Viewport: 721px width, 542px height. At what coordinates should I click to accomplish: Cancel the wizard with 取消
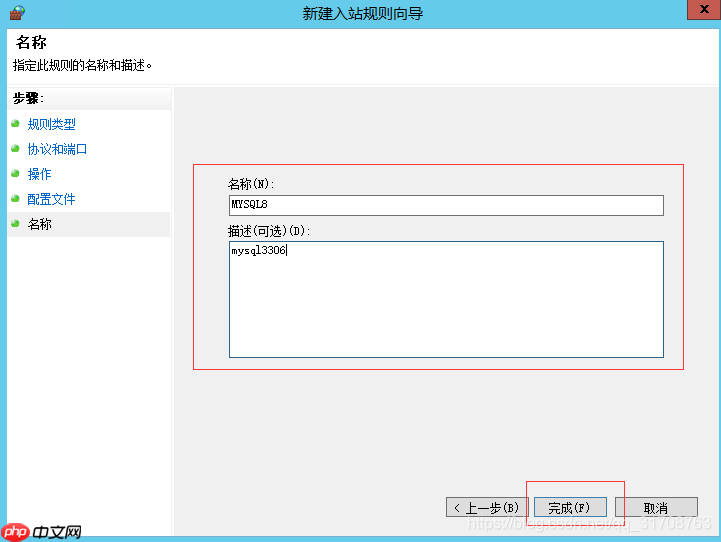coord(656,508)
